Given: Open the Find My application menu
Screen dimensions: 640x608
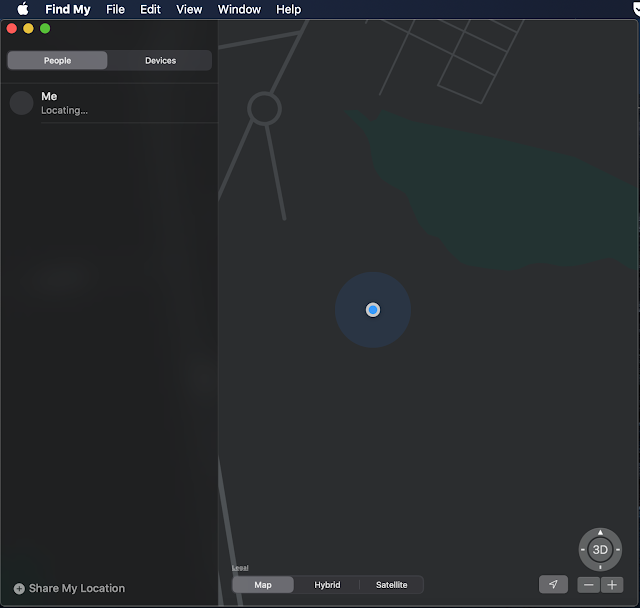Looking at the screenshot, I should pos(68,9).
